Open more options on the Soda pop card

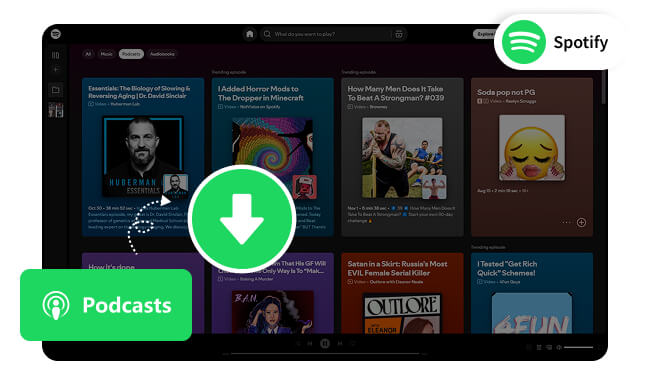click(566, 223)
